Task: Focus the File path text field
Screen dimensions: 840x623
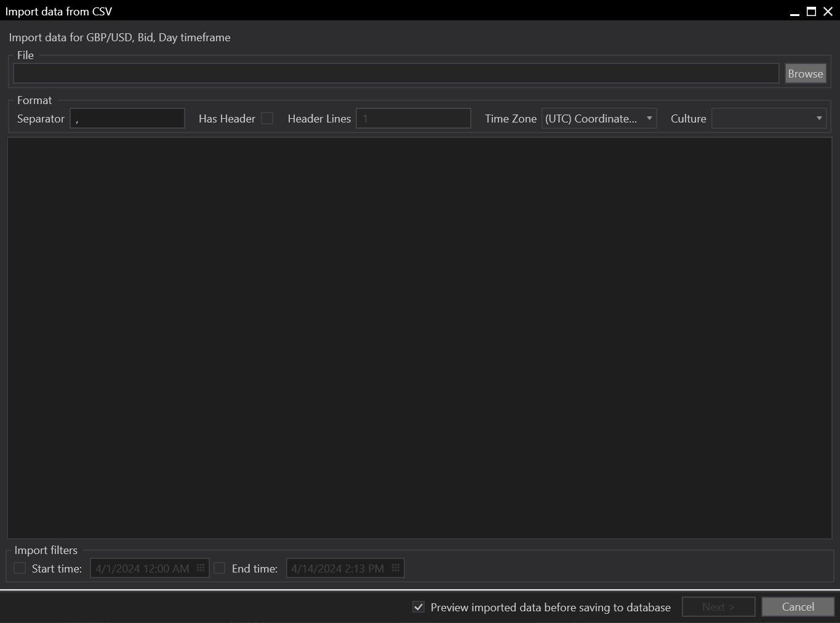Action: click(396, 73)
